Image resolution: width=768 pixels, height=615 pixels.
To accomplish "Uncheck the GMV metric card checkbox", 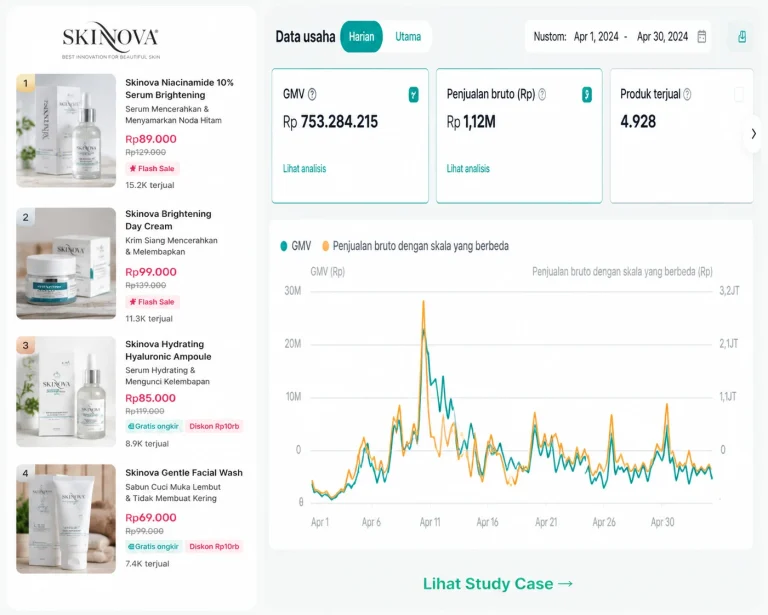I will pyautogui.click(x=413, y=95).
